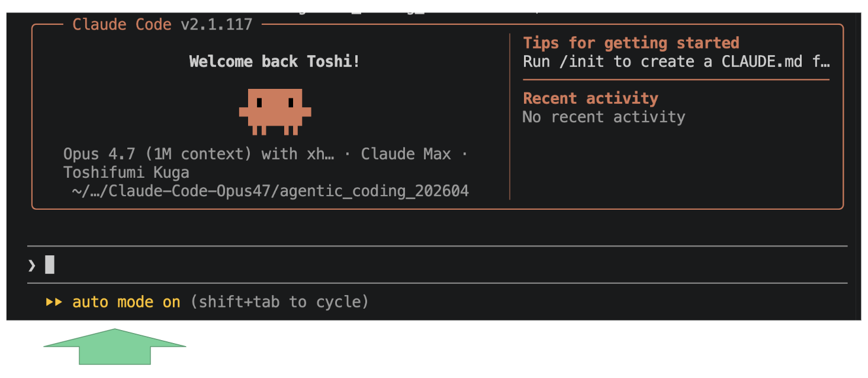The width and height of the screenshot is (868, 378).
Task: Click the blinking text cursor block
Action: point(50,264)
